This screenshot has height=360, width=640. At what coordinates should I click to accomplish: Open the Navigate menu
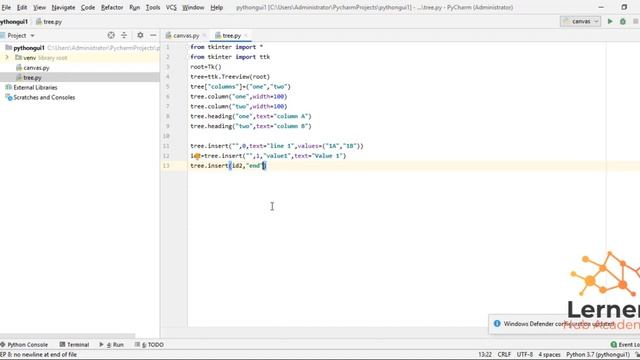point(63,7)
